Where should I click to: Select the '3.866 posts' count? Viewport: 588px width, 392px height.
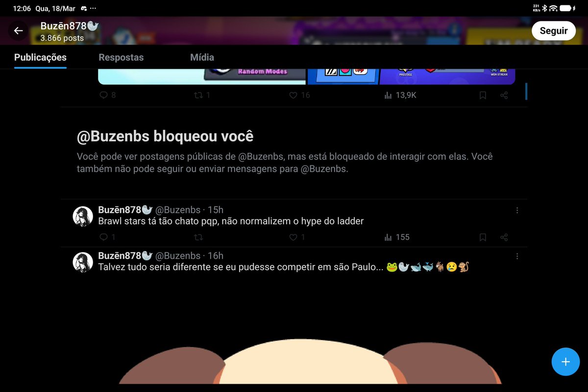pyautogui.click(x=62, y=38)
